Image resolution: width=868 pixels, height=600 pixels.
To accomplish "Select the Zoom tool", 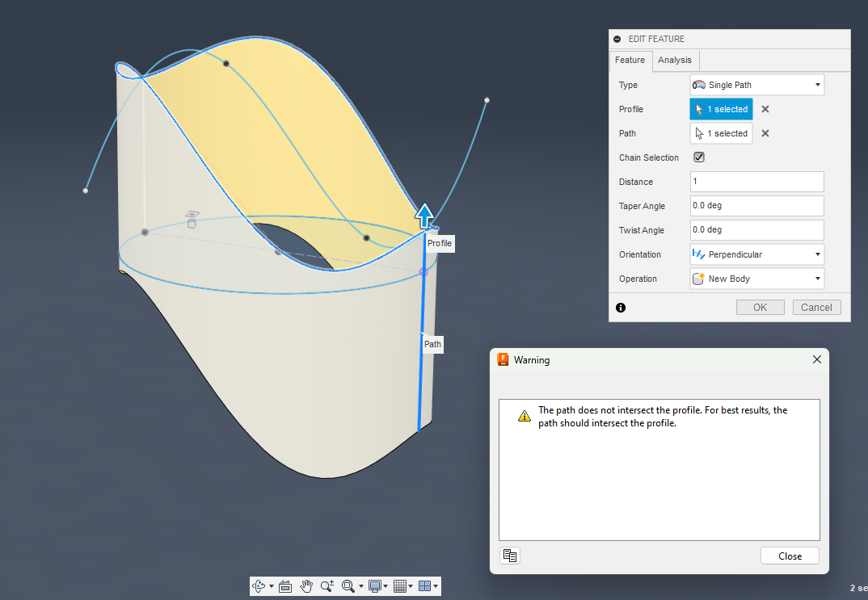I will click(327, 586).
